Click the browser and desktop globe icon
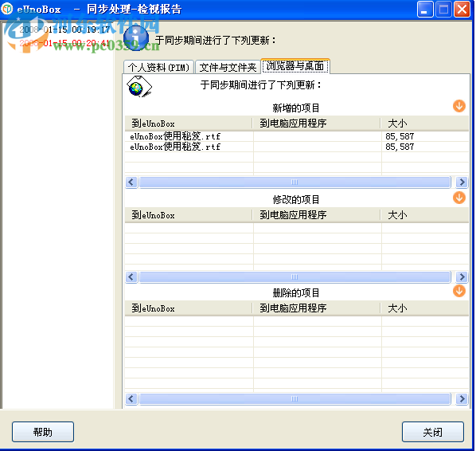Screen dimensions: 476x451 139,87
